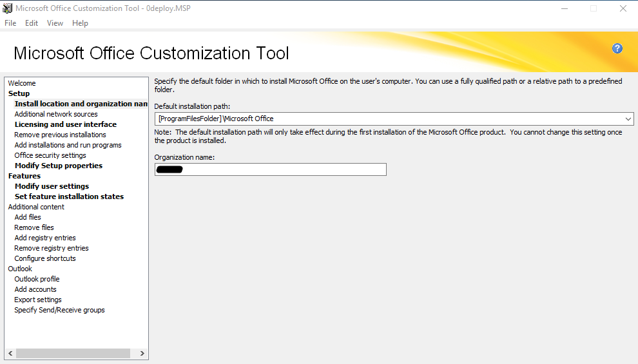Go to Export settings
This screenshot has width=638, height=364.
click(38, 300)
